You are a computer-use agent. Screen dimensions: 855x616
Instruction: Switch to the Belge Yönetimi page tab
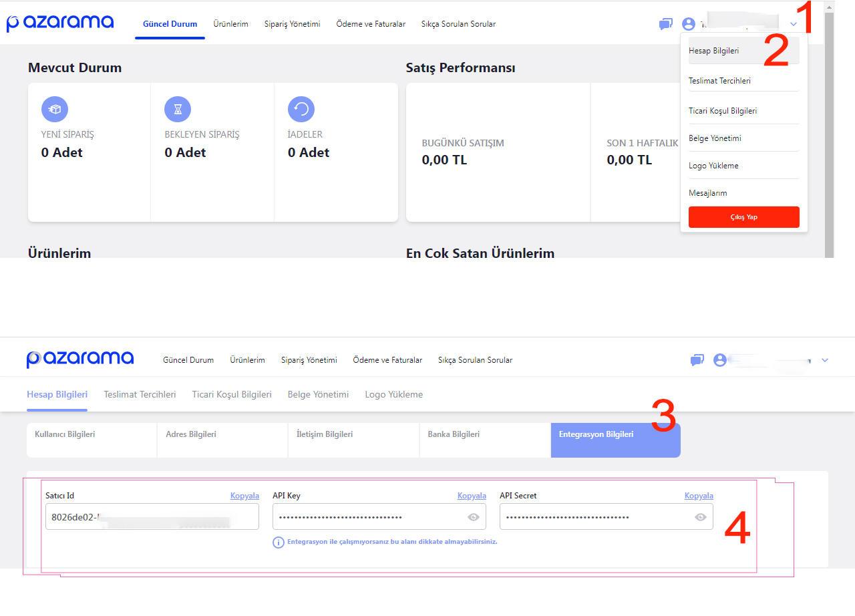coord(318,394)
